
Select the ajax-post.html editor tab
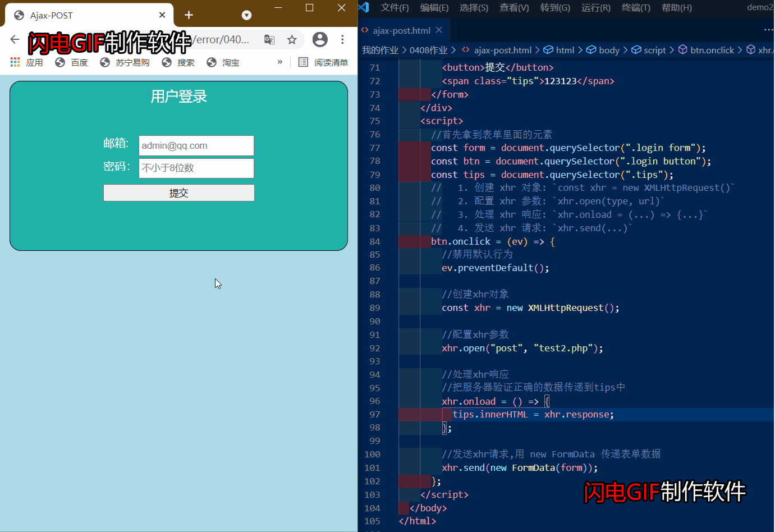point(401,30)
